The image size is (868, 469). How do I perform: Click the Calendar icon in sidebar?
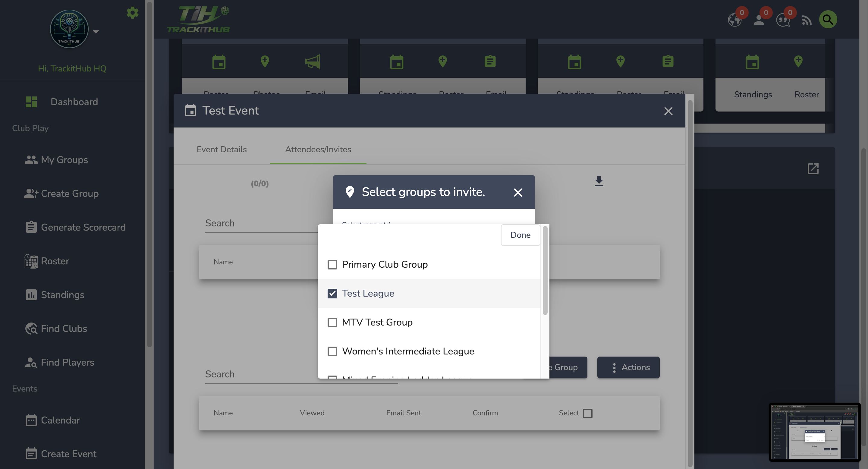pos(31,420)
